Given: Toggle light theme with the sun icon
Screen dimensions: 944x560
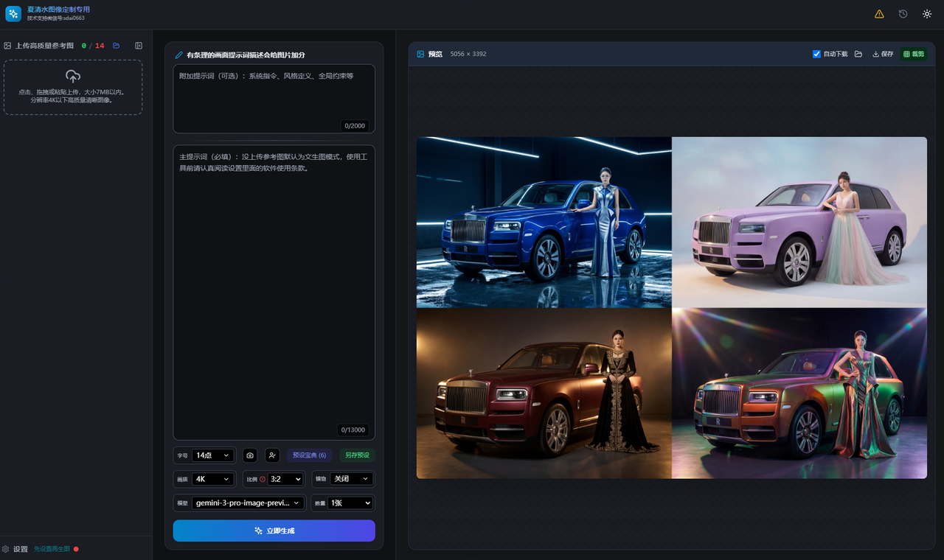Looking at the screenshot, I should click(927, 14).
